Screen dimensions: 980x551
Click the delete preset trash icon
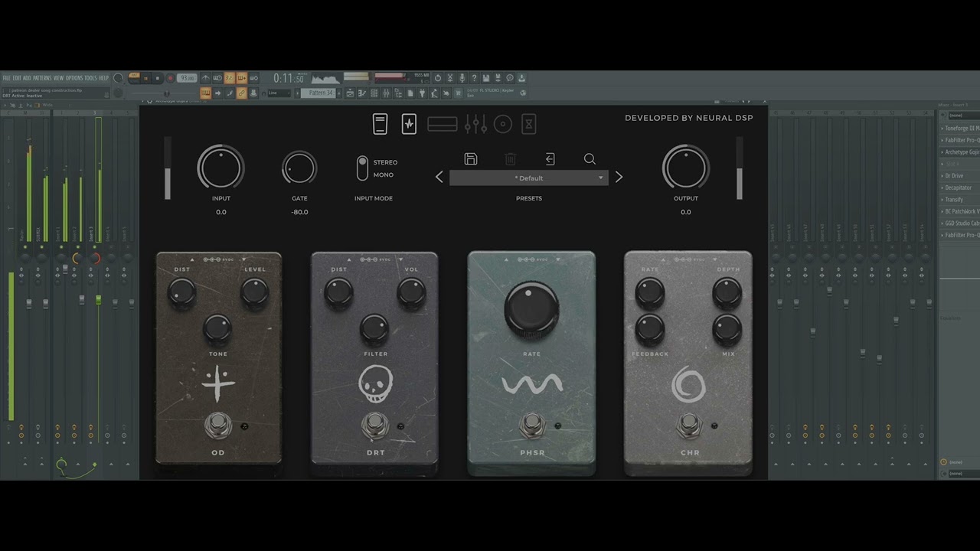click(x=511, y=159)
